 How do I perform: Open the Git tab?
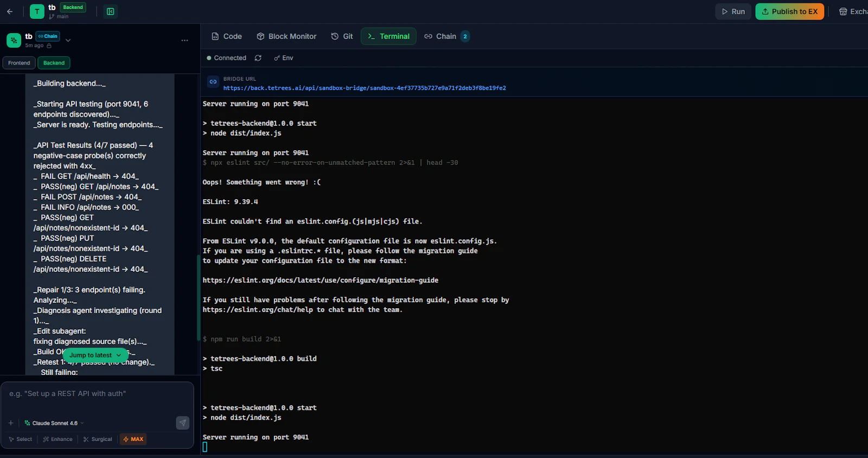click(342, 36)
